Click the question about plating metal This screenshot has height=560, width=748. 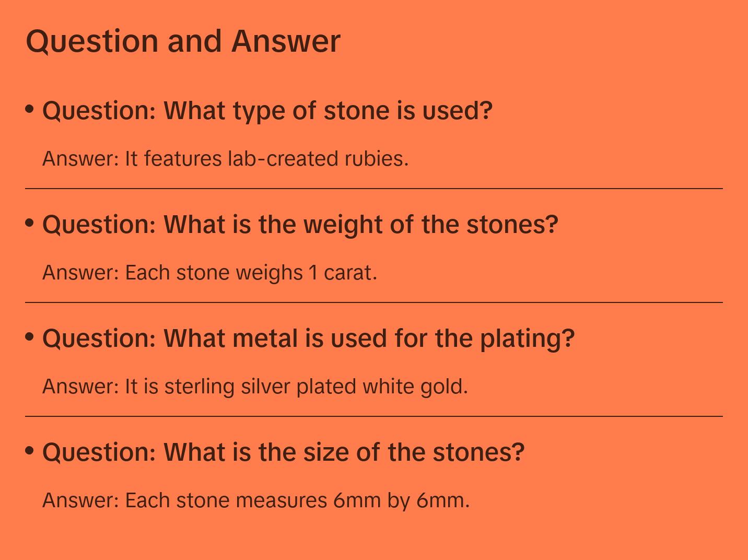pyautogui.click(x=308, y=339)
